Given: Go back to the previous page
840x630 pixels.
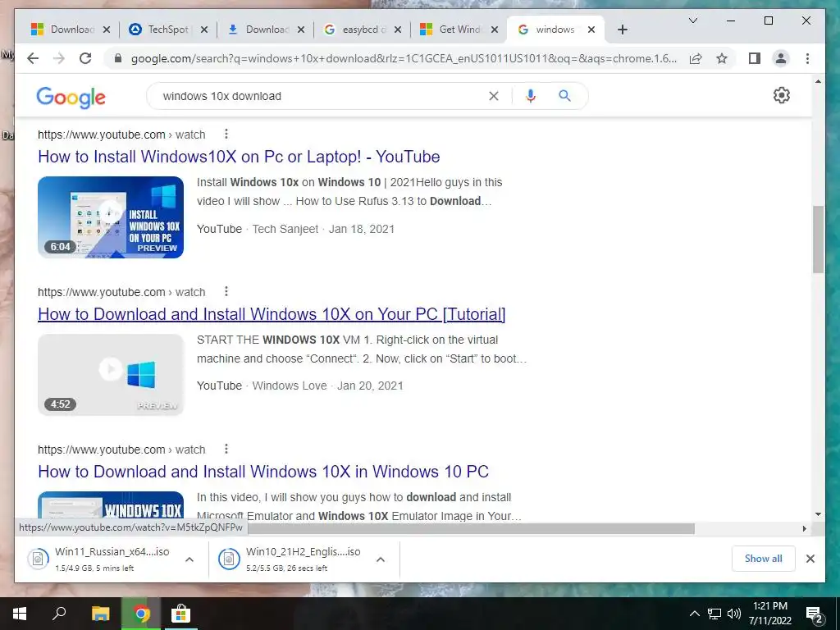Looking at the screenshot, I should pyautogui.click(x=33, y=58).
